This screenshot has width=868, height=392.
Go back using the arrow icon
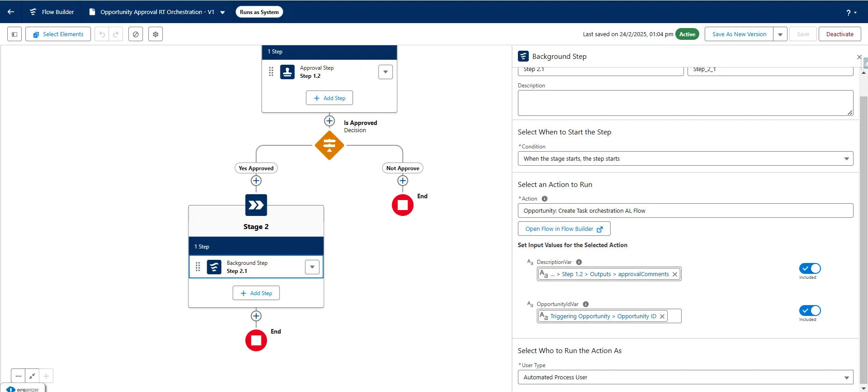click(11, 12)
